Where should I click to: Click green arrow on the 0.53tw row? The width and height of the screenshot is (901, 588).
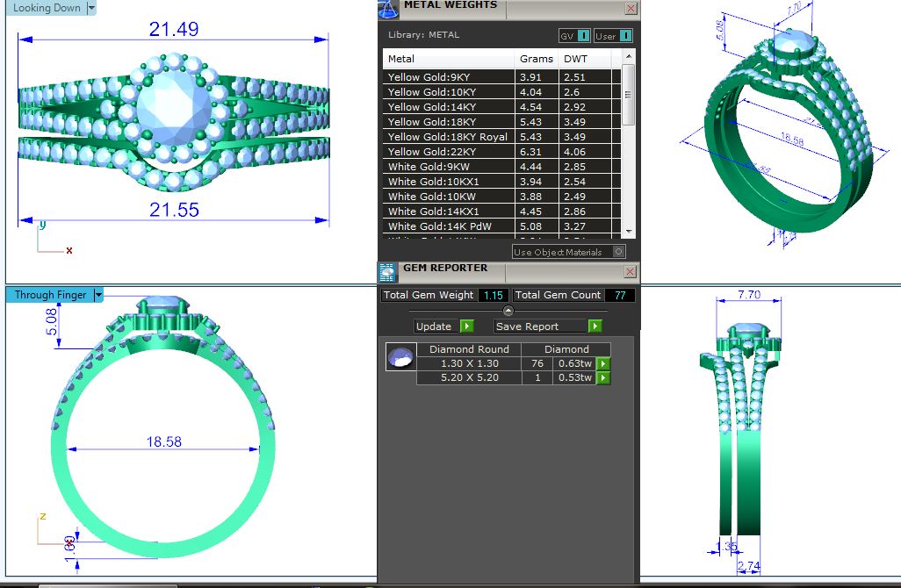click(603, 378)
